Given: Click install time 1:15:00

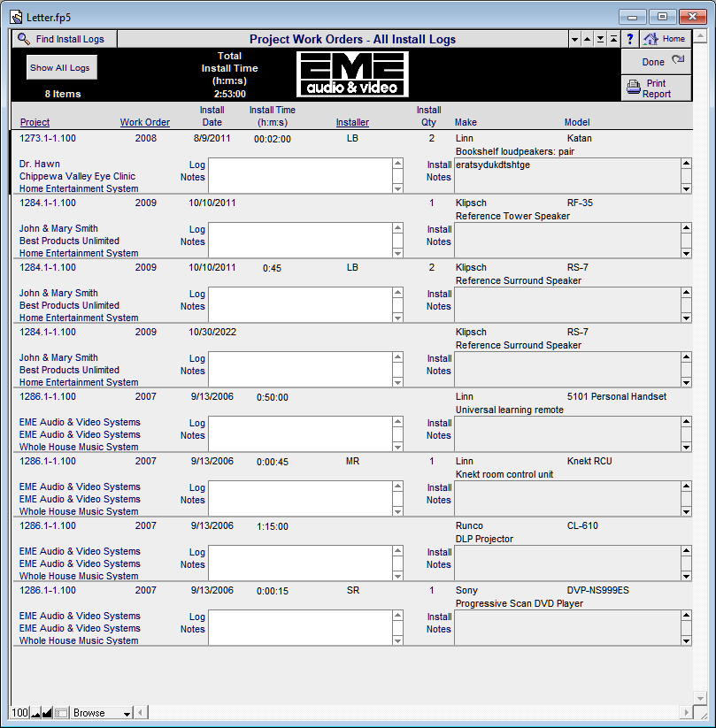Looking at the screenshot, I should coord(273,526).
